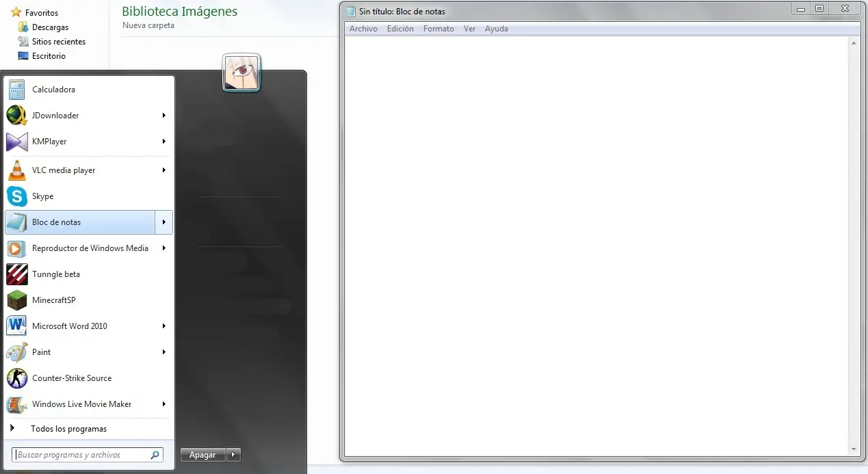Click the KMPlayer icon
The height and width of the screenshot is (474, 868).
tap(16, 142)
